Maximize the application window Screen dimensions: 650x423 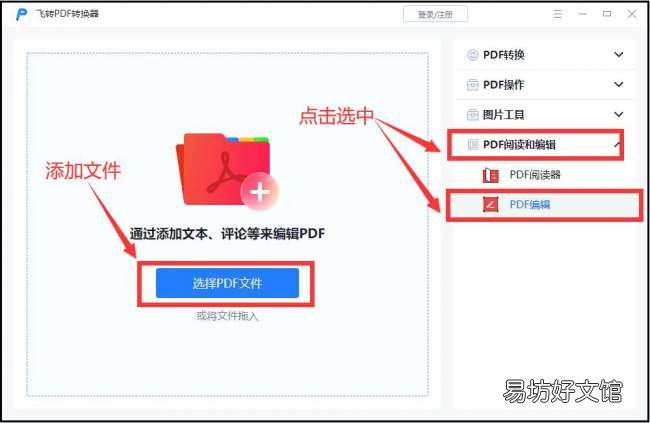607,14
